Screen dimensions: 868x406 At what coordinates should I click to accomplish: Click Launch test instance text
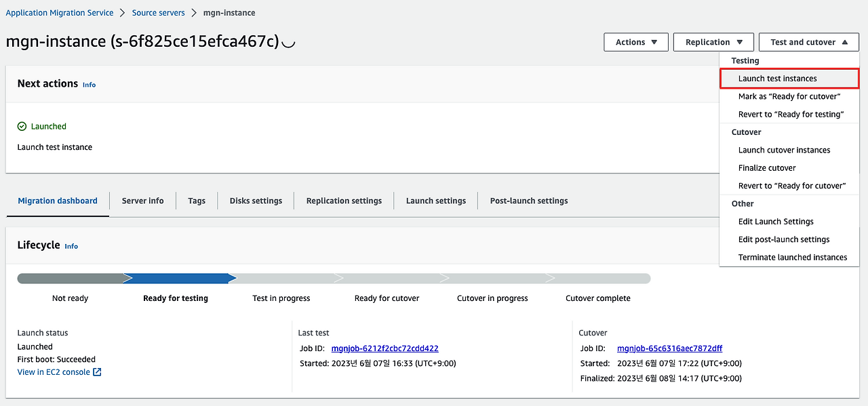54,147
